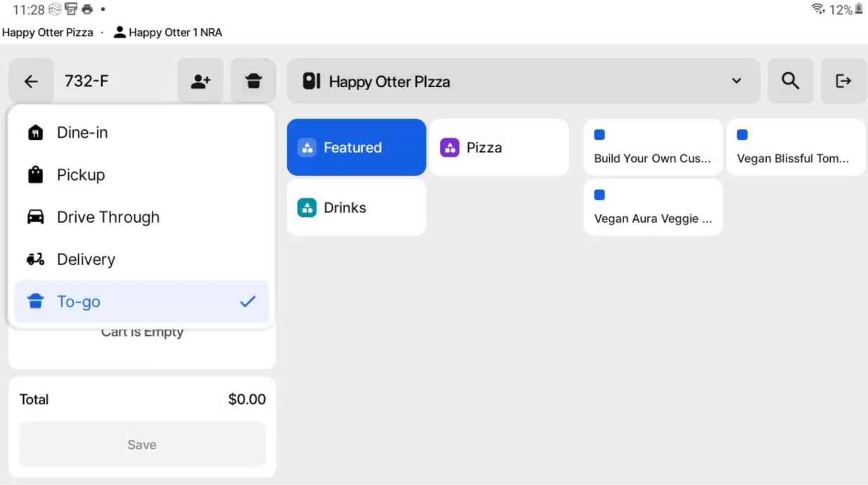
Task: Open the search magnifier icon
Action: pyautogui.click(x=790, y=82)
